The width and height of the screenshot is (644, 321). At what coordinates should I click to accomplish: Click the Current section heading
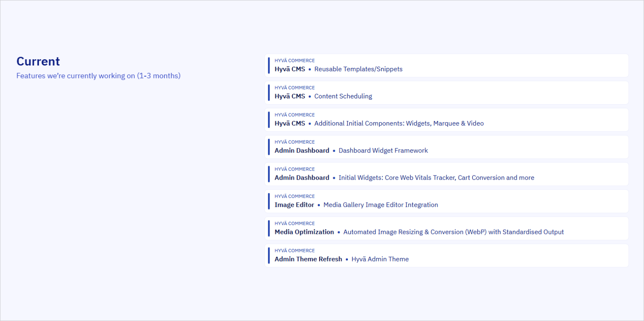(x=38, y=61)
